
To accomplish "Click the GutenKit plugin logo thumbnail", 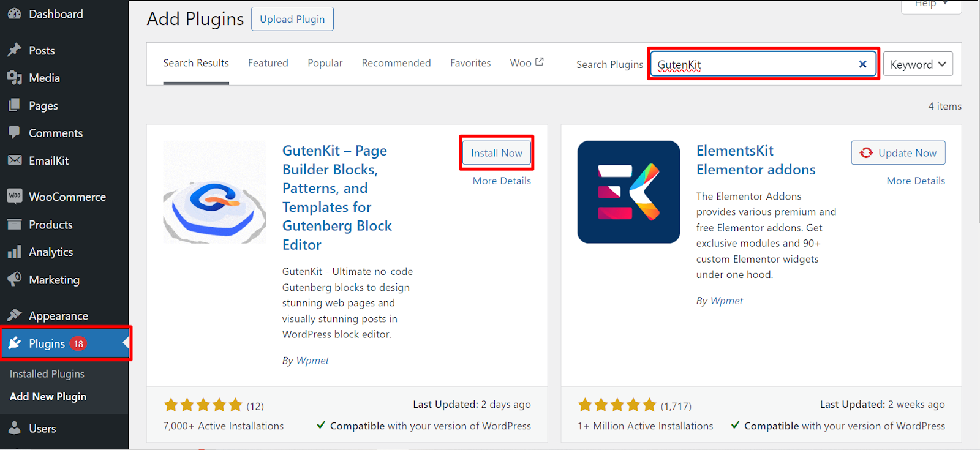I will (x=214, y=192).
